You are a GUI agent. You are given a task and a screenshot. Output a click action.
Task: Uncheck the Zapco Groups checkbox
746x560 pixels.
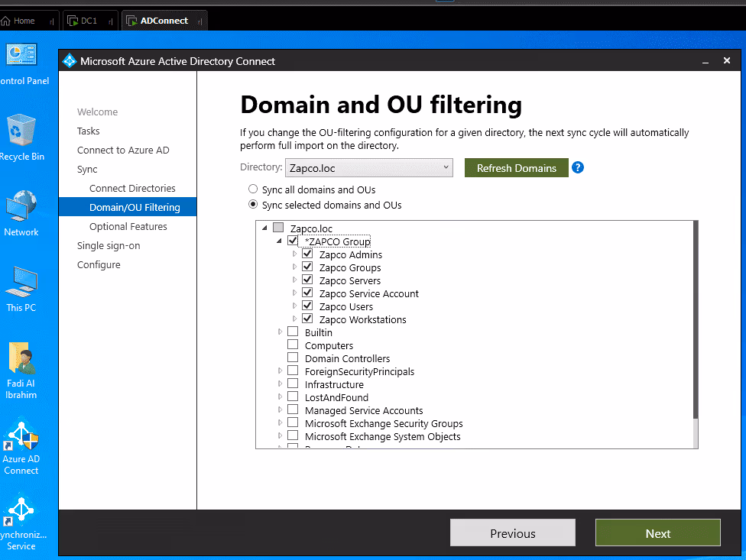[307, 267]
